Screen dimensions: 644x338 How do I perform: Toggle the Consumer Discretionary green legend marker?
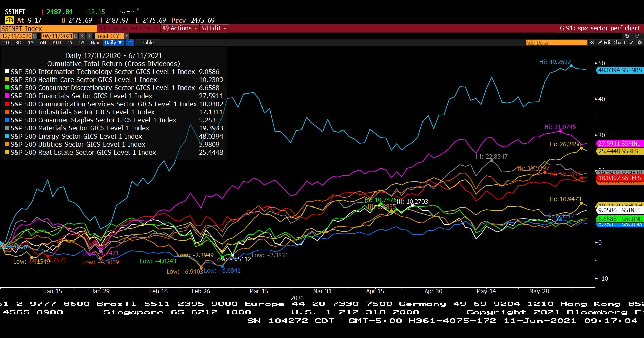click(7, 88)
